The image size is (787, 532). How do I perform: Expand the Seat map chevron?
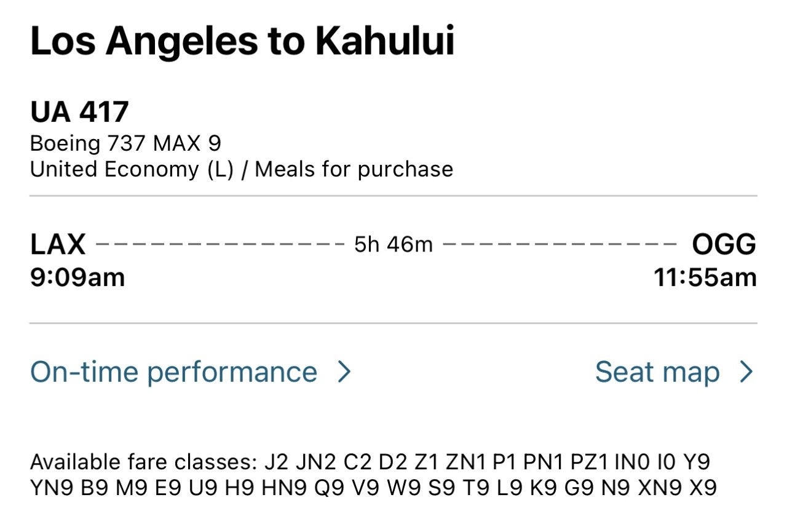(x=748, y=371)
